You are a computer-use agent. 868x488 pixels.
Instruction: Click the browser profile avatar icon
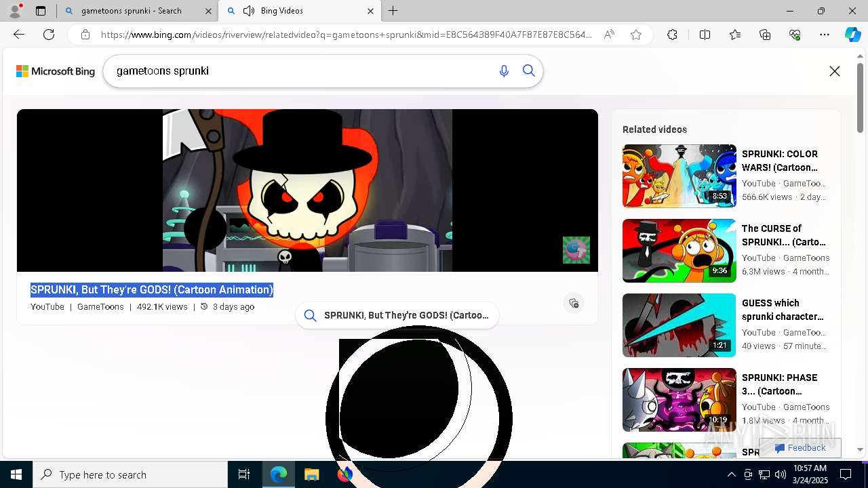tap(15, 11)
